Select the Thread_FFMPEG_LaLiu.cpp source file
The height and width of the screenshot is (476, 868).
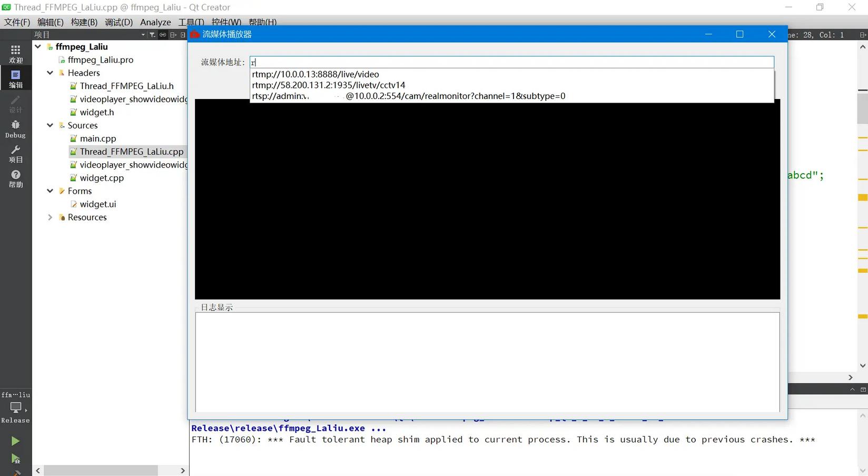click(x=132, y=152)
